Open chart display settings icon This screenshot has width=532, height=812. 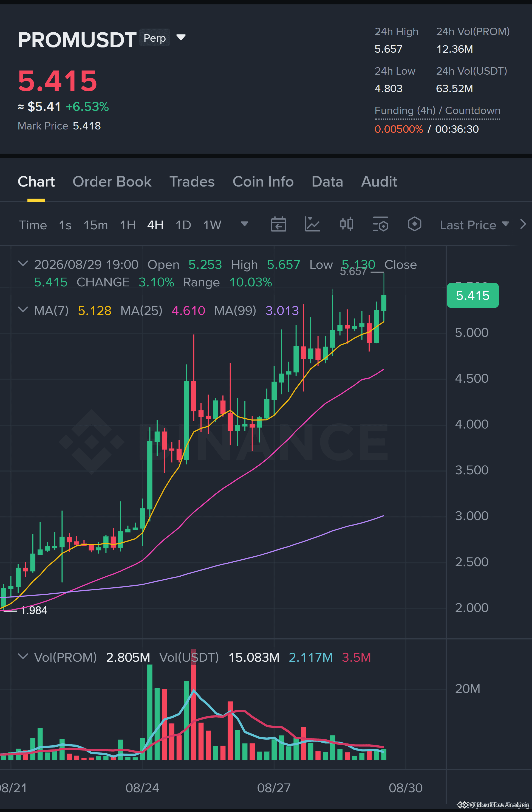[x=381, y=224]
